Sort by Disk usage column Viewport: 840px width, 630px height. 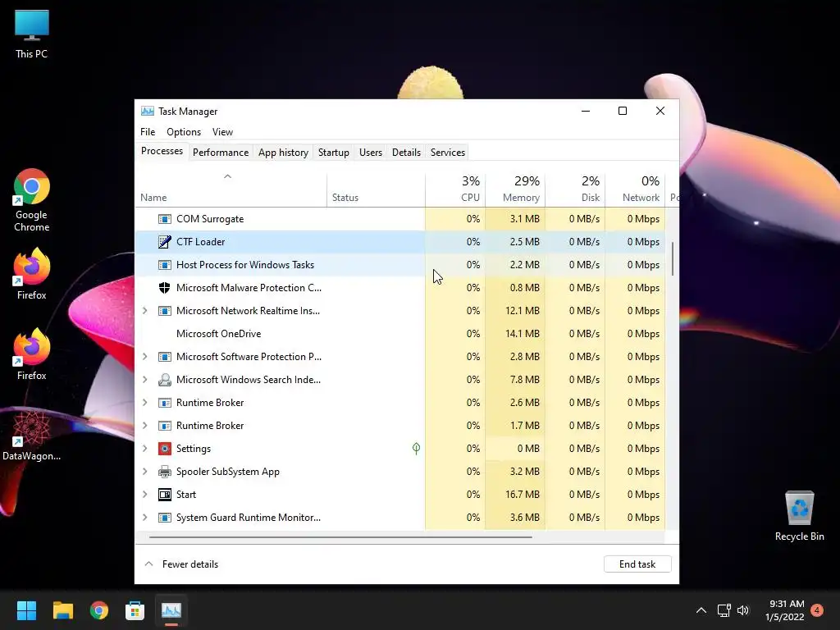point(575,190)
